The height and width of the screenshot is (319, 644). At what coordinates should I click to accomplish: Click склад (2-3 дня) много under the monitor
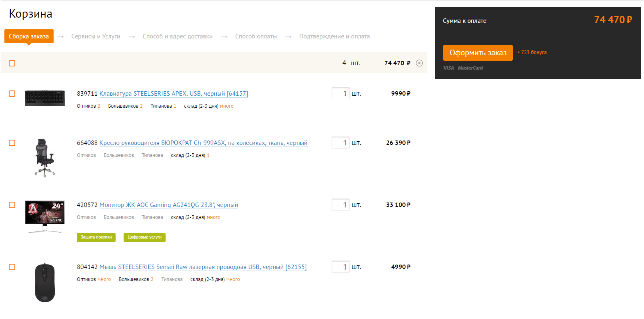click(196, 217)
